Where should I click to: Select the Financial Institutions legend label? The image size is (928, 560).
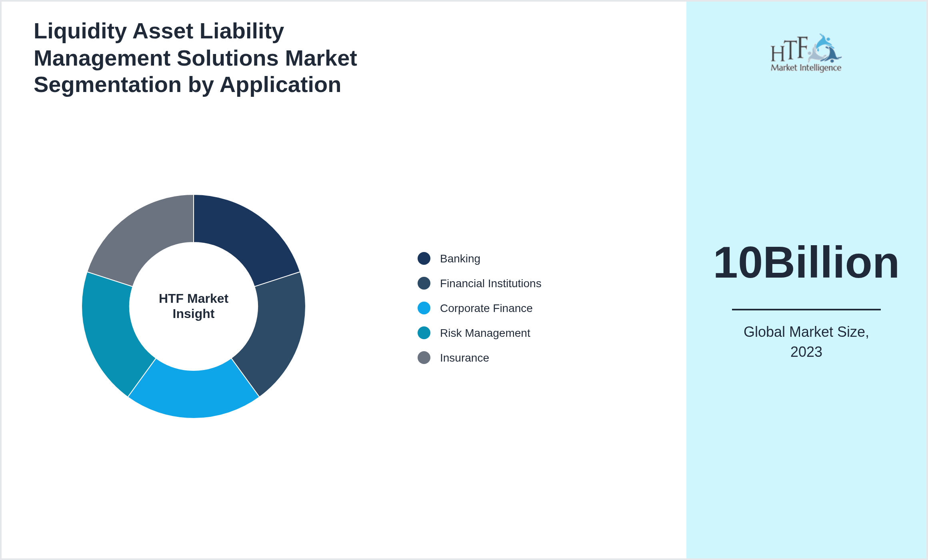tap(490, 284)
